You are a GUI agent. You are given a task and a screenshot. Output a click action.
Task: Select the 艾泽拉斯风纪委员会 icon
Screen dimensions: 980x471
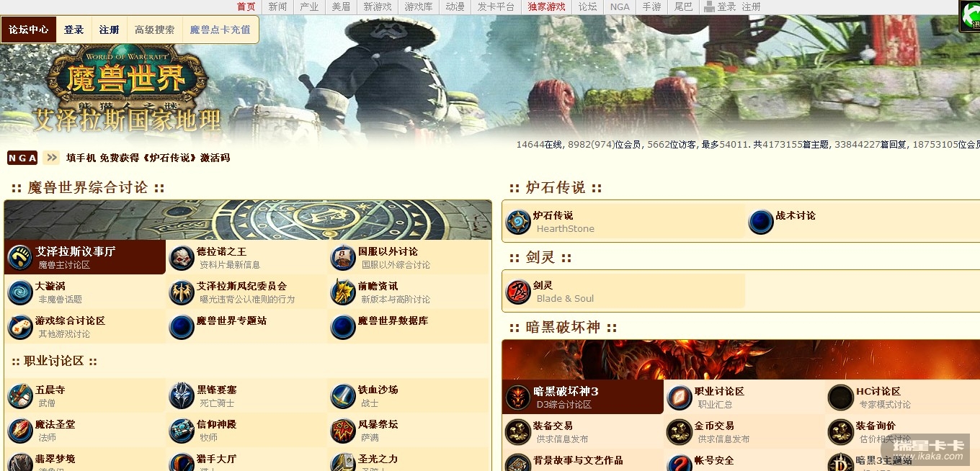[x=182, y=292]
